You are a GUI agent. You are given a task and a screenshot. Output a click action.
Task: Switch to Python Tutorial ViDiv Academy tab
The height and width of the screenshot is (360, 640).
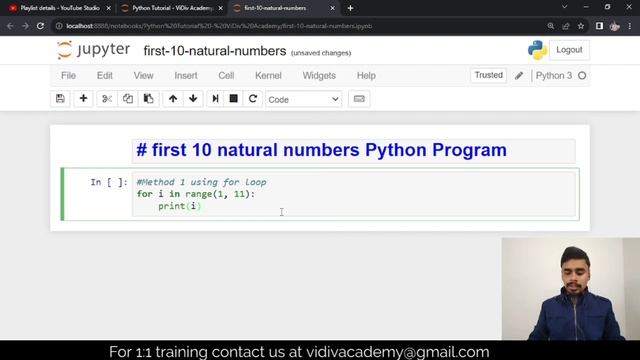point(172,8)
